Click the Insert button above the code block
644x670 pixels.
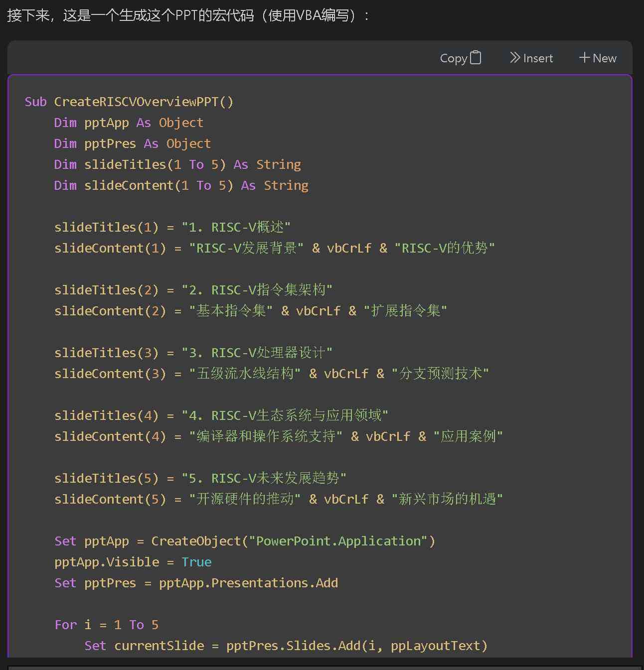531,58
